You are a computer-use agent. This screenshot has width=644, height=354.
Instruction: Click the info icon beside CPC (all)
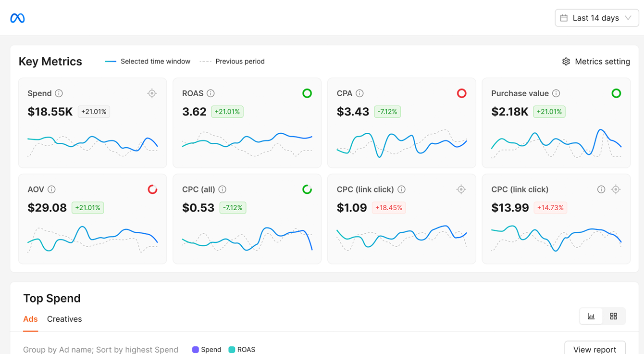tap(222, 190)
